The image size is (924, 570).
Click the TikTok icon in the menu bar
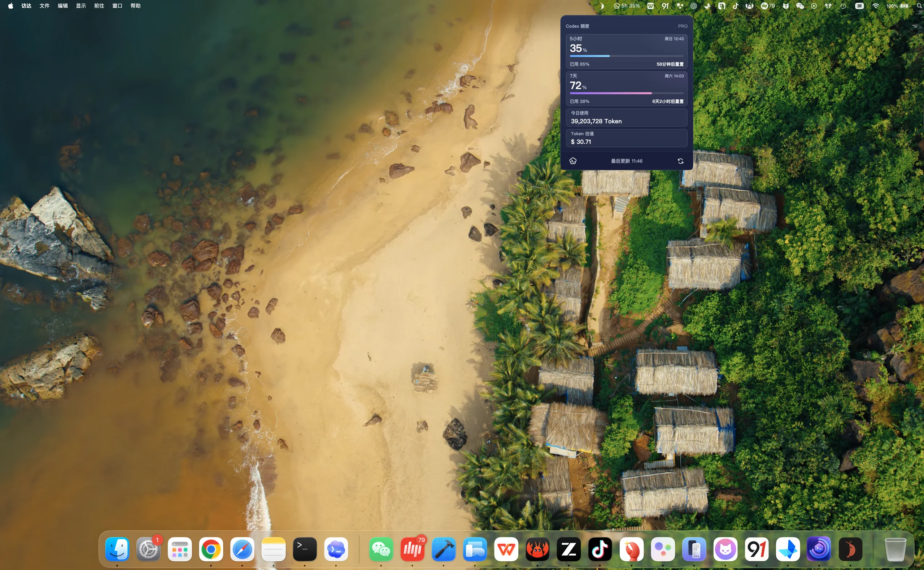[735, 6]
